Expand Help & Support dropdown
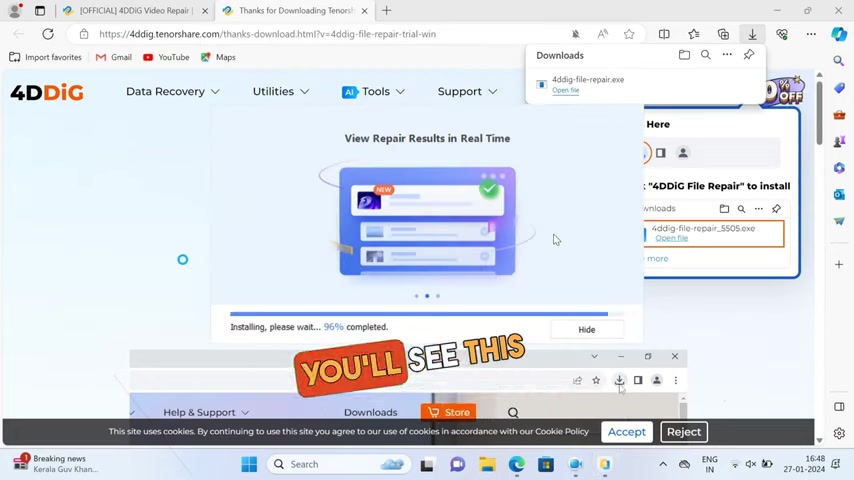Screen dimensions: 854x480 coord(206,412)
